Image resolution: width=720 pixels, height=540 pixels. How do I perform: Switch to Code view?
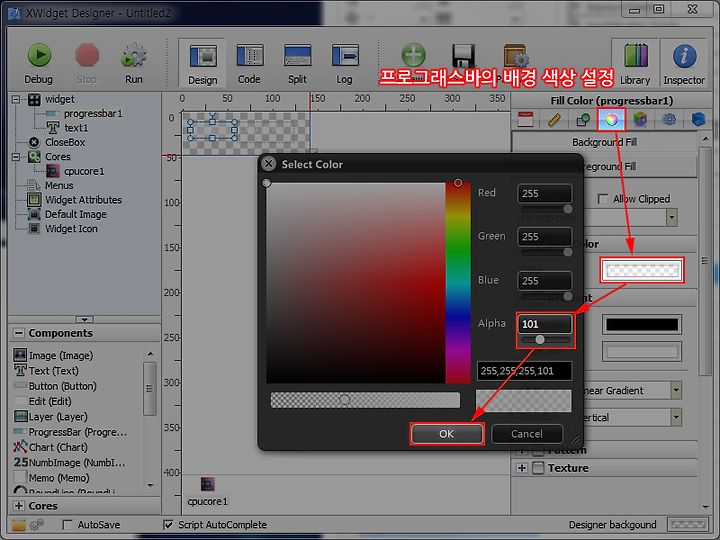click(249, 63)
